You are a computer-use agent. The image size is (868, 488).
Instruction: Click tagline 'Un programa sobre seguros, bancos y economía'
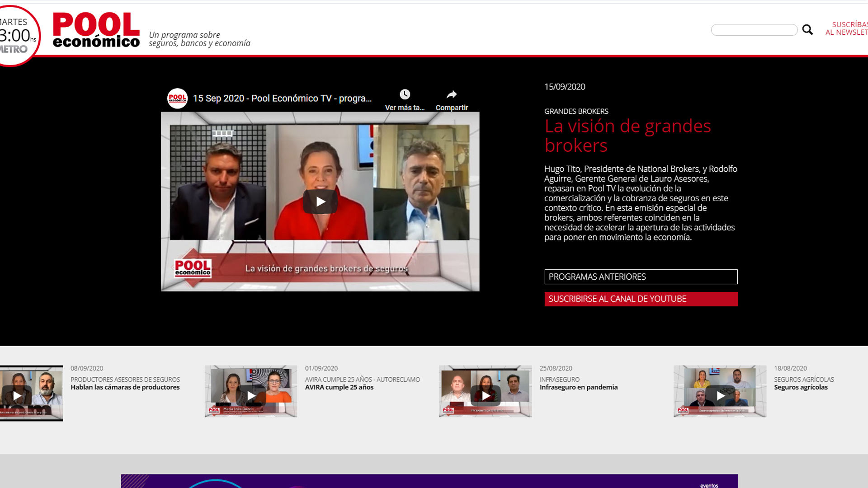click(199, 39)
